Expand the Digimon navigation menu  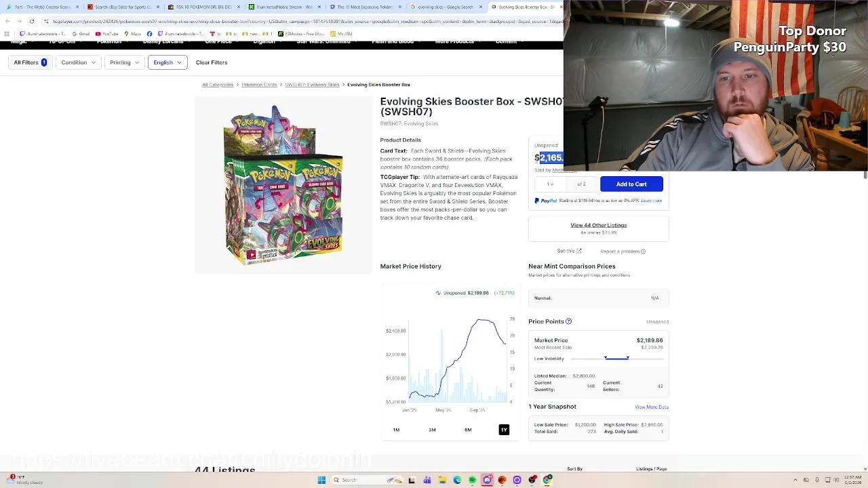(267, 42)
